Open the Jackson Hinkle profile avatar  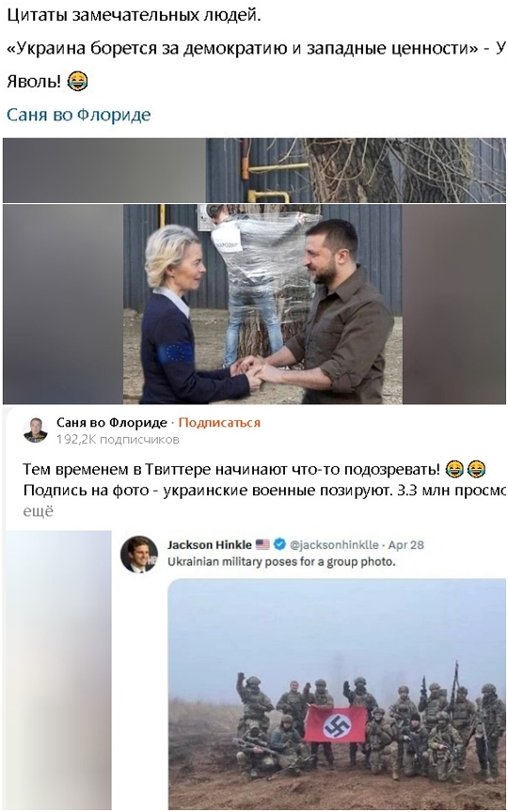tap(139, 554)
